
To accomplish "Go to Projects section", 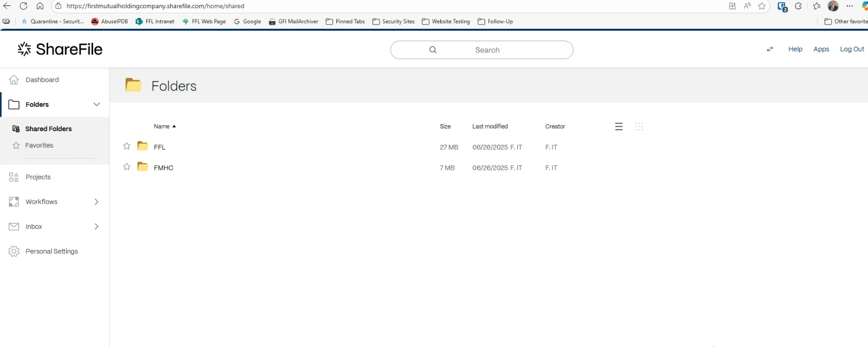I will tap(38, 177).
